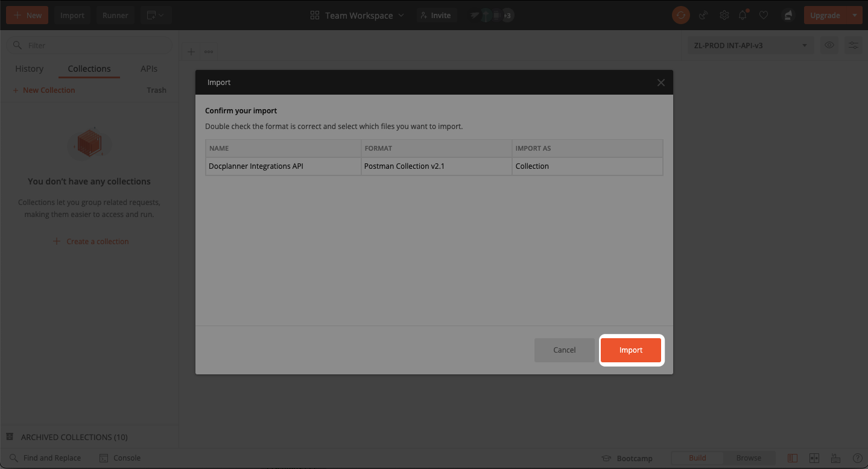Viewport: 868px width, 469px height.
Task: Click the FORMAT column header
Action: point(437,148)
